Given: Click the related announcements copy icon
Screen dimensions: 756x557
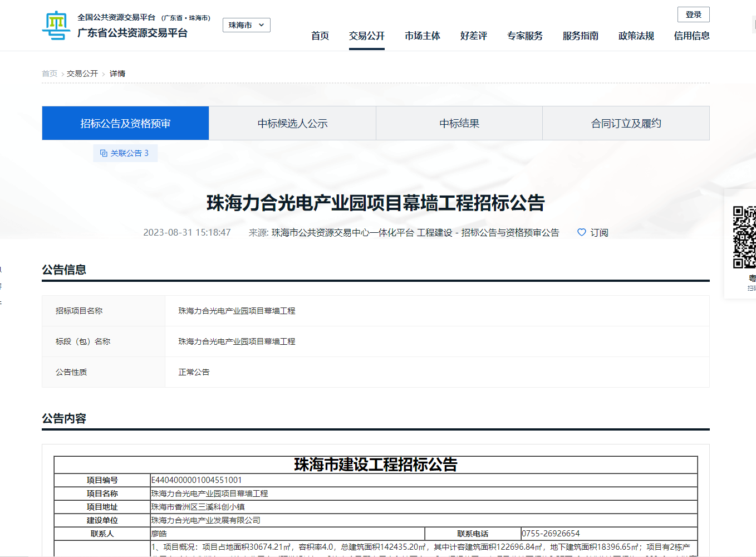Looking at the screenshot, I should click(x=104, y=153).
